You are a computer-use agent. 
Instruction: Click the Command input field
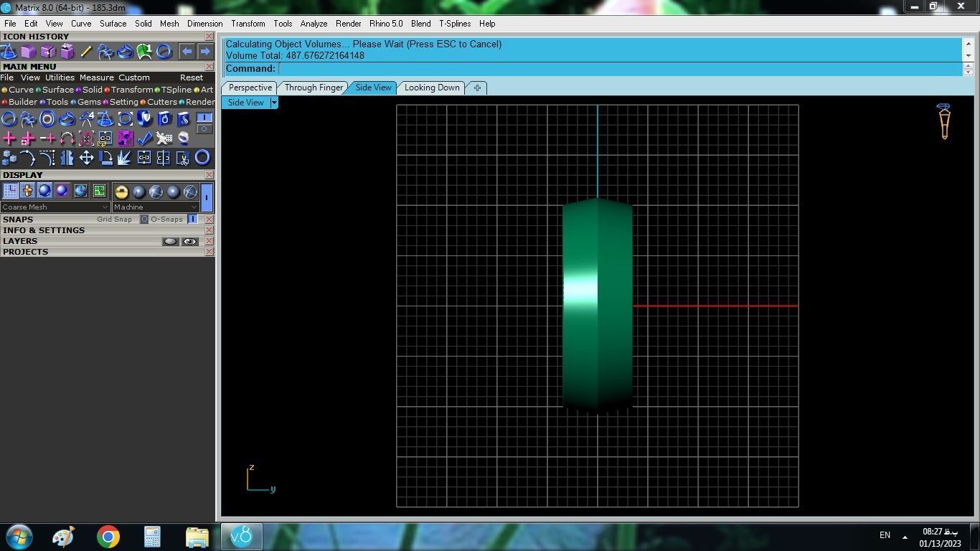coord(620,69)
